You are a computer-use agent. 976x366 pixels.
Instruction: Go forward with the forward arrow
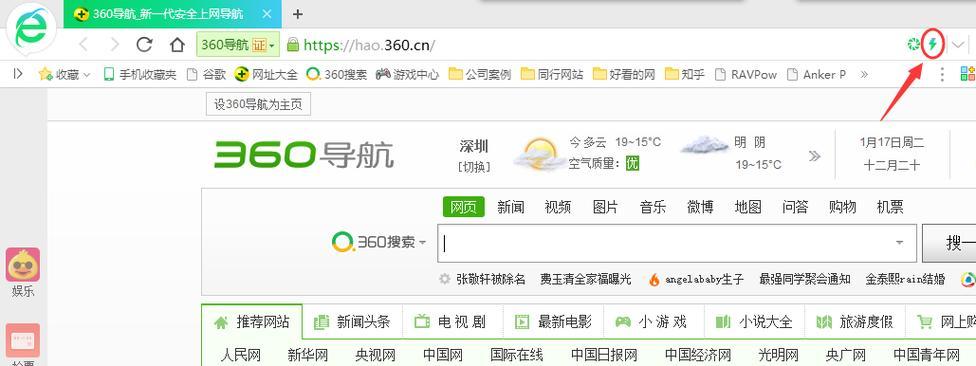tap(115, 44)
